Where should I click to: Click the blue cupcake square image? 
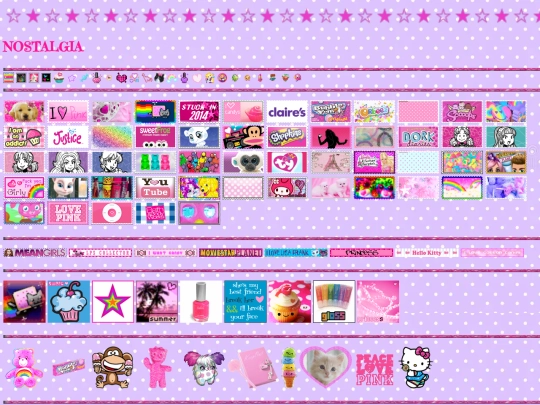pos(69,302)
